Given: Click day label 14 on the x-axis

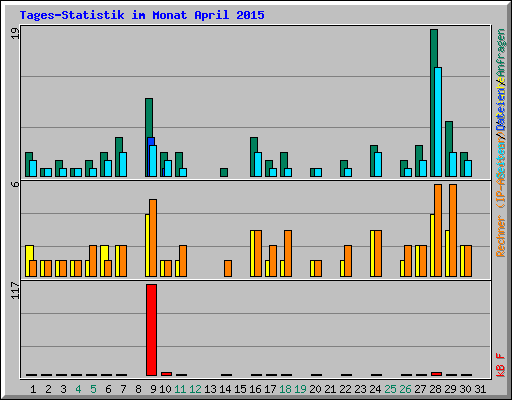Looking at the screenshot, I should (225, 389).
